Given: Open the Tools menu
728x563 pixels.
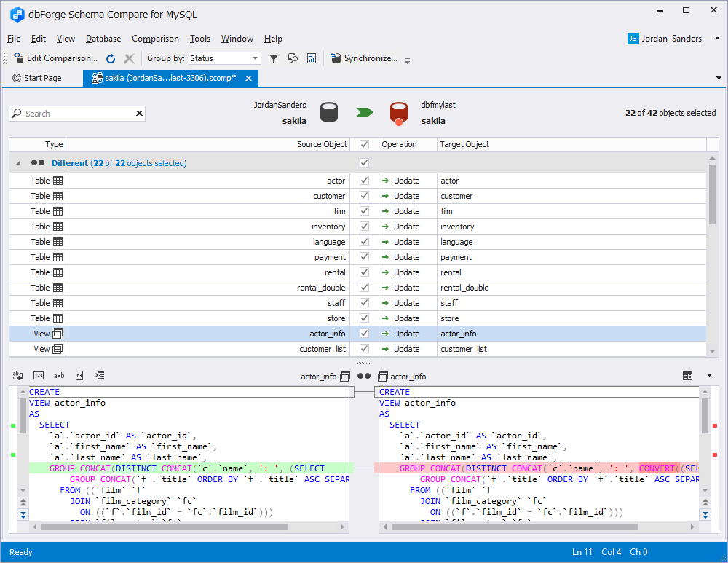Looking at the screenshot, I should (199, 39).
